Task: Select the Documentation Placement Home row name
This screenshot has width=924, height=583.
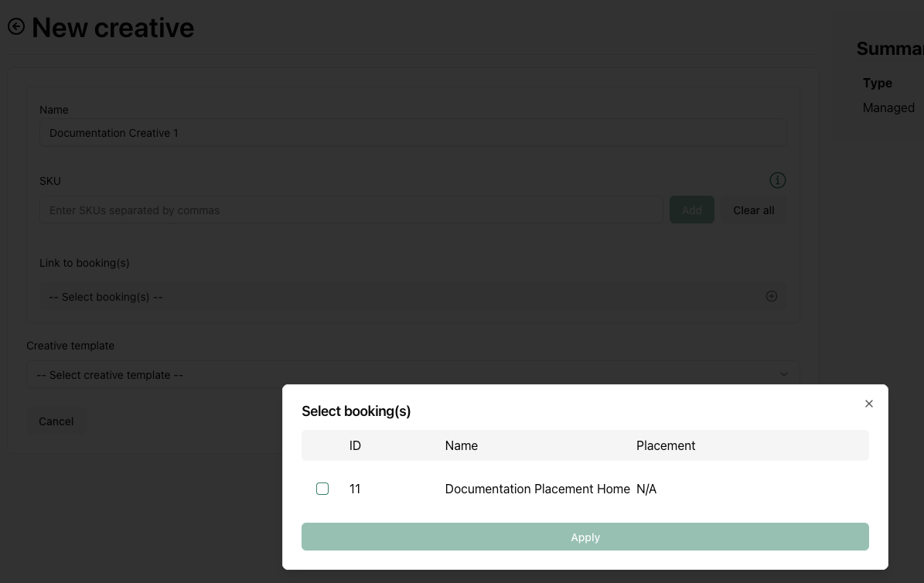Action: [537, 489]
